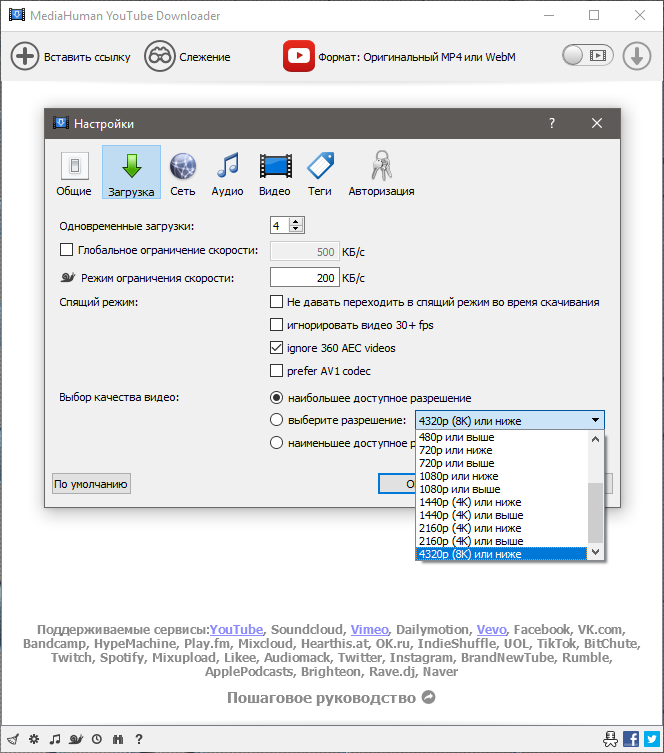Enable prefer AV1 codec checkbox
Viewport: 664px width, 753px height.
coord(276,371)
